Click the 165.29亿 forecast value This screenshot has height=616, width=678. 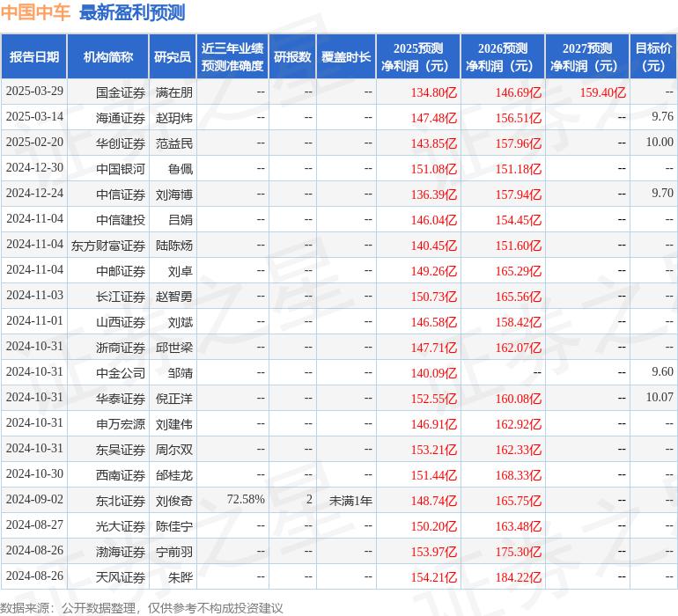click(519, 271)
